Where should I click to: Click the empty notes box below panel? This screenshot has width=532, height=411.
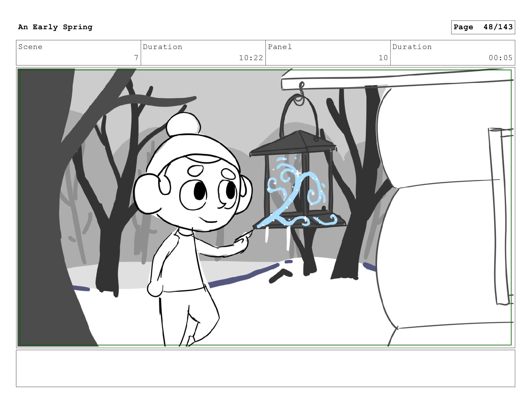[x=265, y=368]
